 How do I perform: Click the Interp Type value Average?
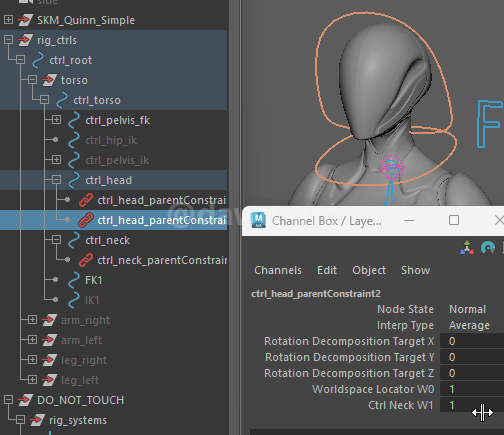469,325
